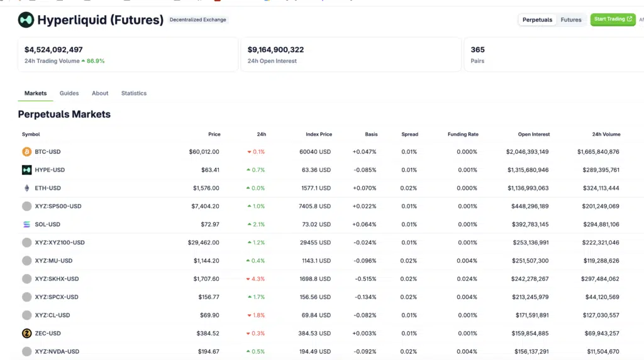The width and height of the screenshot is (644, 360).
Task: Click the red down arrow in XYZ:SKHX-USD 24h
Action: (248, 279)
